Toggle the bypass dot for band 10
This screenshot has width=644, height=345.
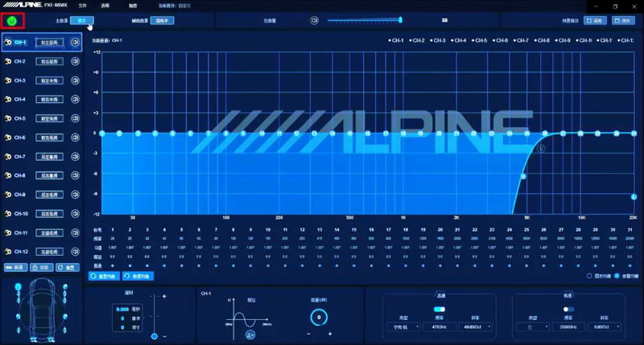(268, 266)
